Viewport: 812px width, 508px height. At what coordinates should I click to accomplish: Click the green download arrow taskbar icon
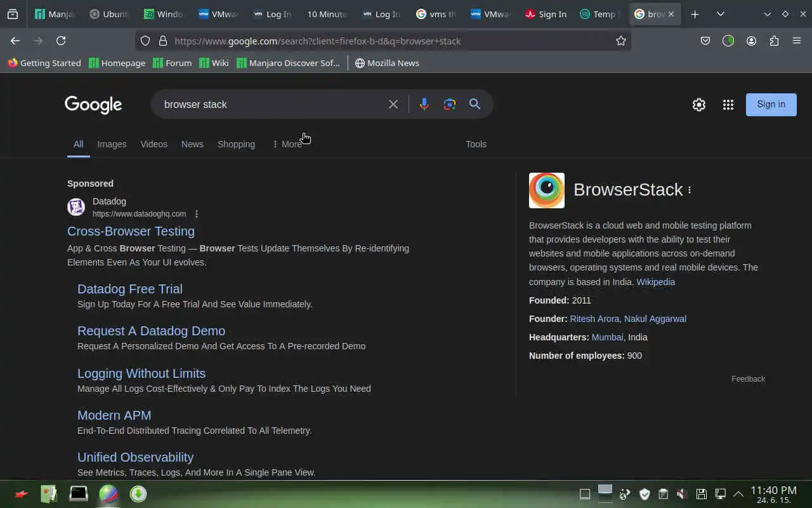click(138, 493)
